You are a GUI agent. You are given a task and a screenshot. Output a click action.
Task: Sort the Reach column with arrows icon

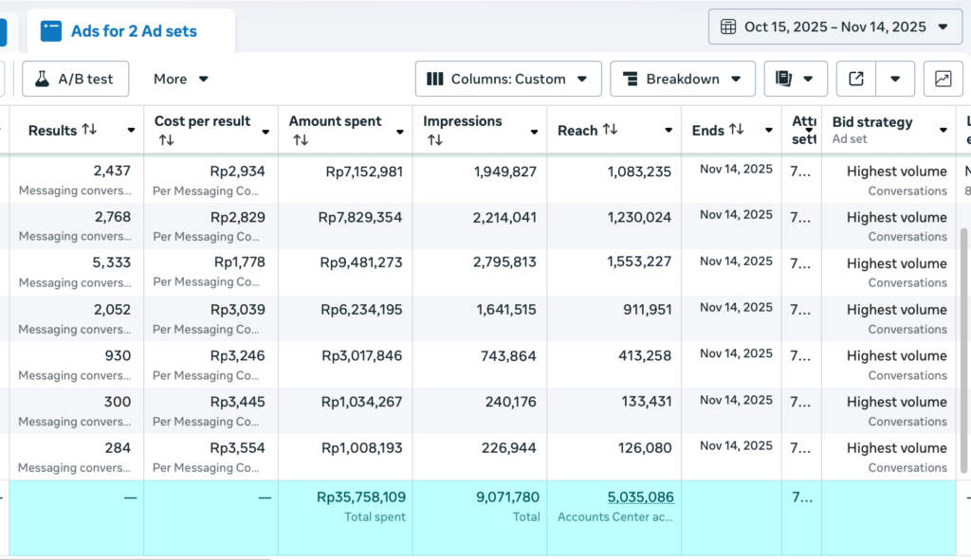(x=610, y=130)
